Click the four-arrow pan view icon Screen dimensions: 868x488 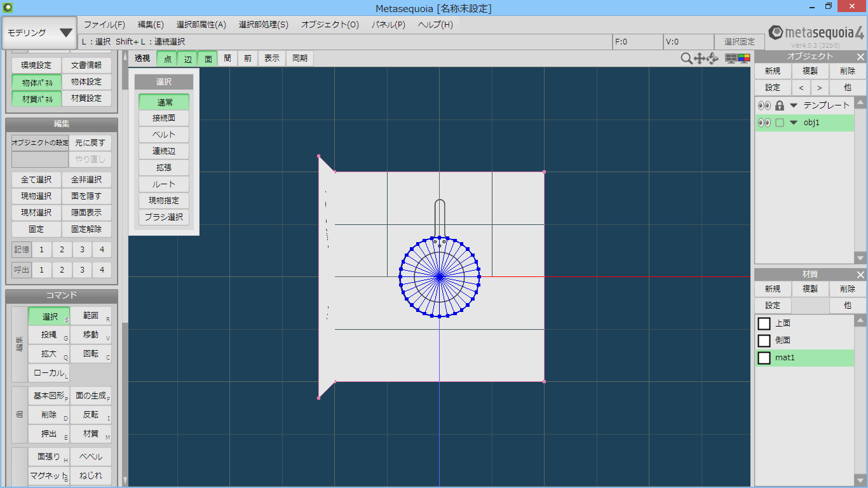700,58
